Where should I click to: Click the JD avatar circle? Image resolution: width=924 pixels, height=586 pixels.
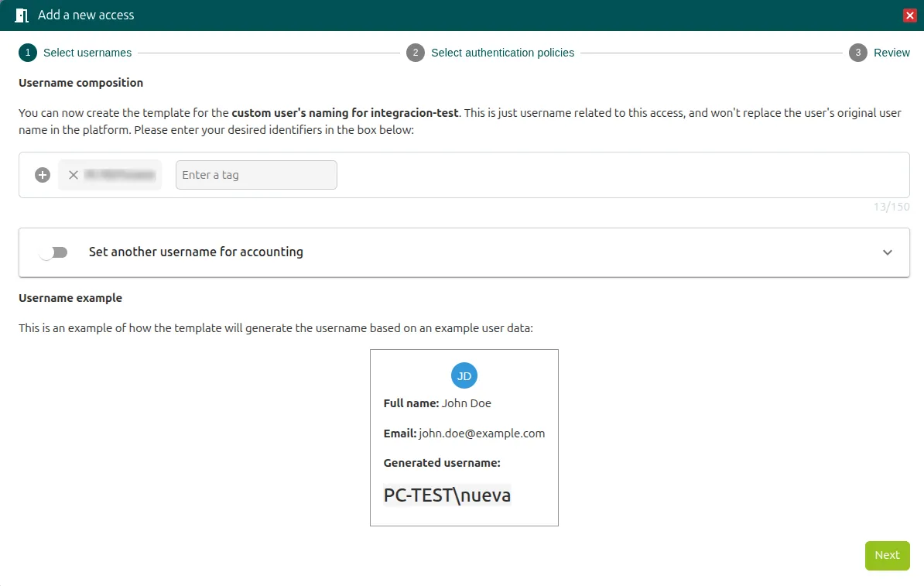pos(464,375)
